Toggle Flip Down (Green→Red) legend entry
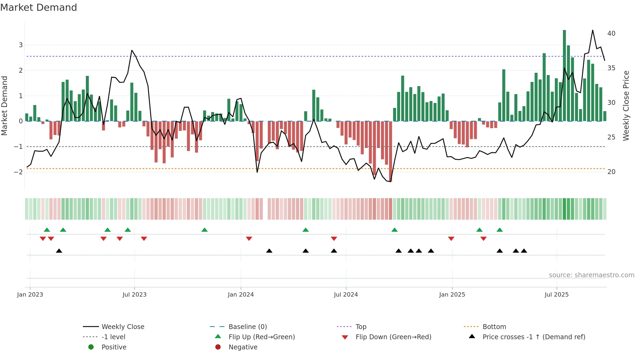Screen dimensions: 644x362 pos(386,337)
